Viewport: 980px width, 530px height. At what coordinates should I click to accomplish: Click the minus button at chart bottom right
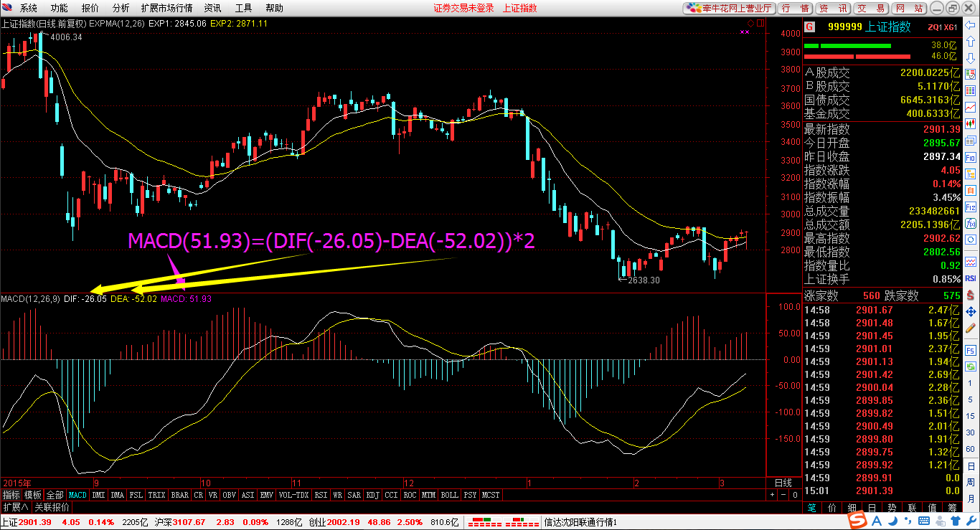783,495
